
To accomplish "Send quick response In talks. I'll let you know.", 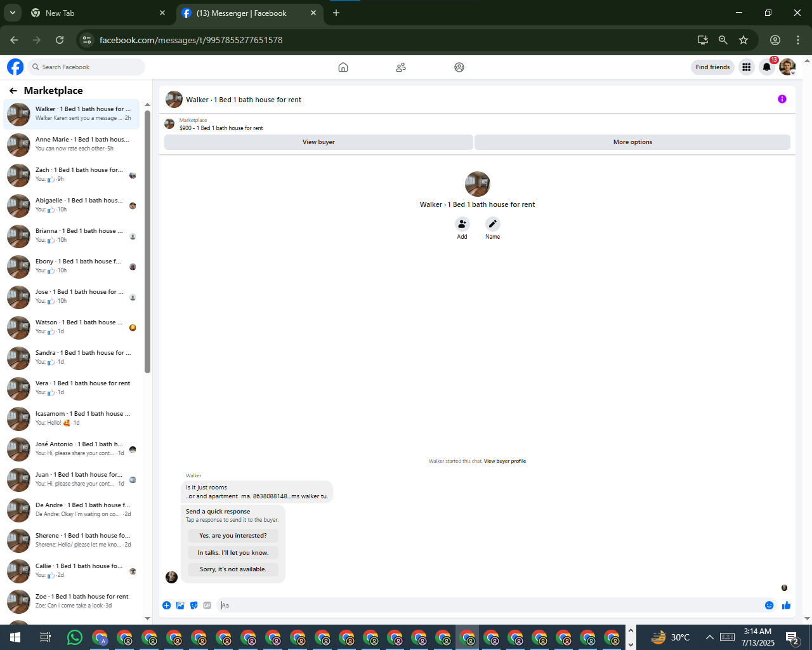I will tap(233, 553).
